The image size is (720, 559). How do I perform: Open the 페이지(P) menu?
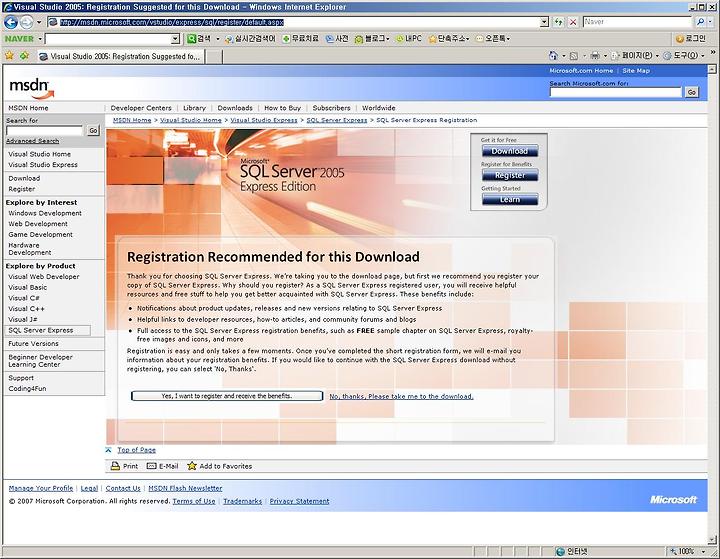636,56
